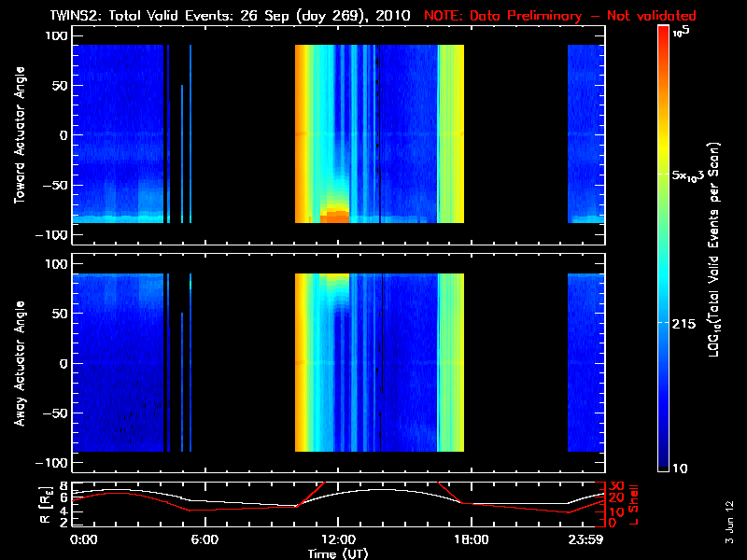This screenshot has height=560, width=747.
Task: Click the colorbar's 'Total Valid Events per Scan' label
Action: 716,250
